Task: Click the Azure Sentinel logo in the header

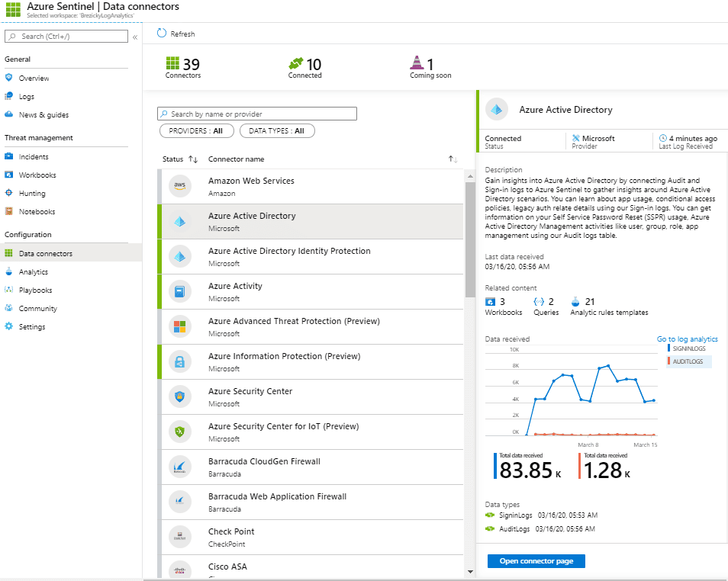Action: click(x=13, y=9)
